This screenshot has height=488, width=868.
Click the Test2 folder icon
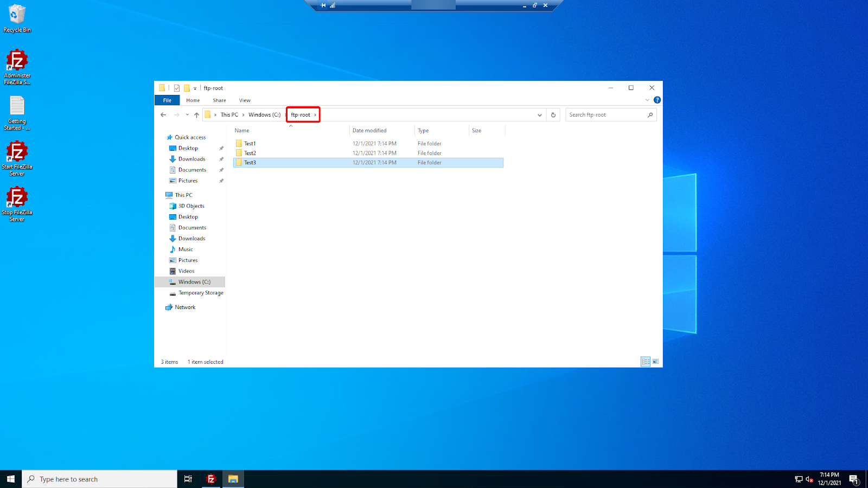tap(239, 153)
